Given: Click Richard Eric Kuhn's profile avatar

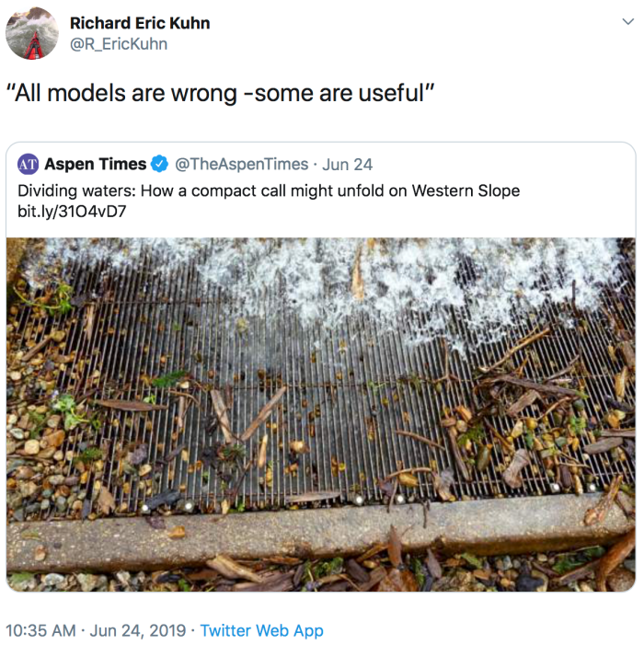Looking at the screenshot, I should (x=31, y=33).
